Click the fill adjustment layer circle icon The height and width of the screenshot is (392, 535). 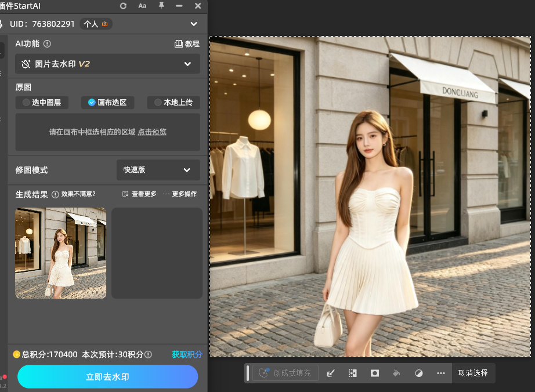coord(418,373)
